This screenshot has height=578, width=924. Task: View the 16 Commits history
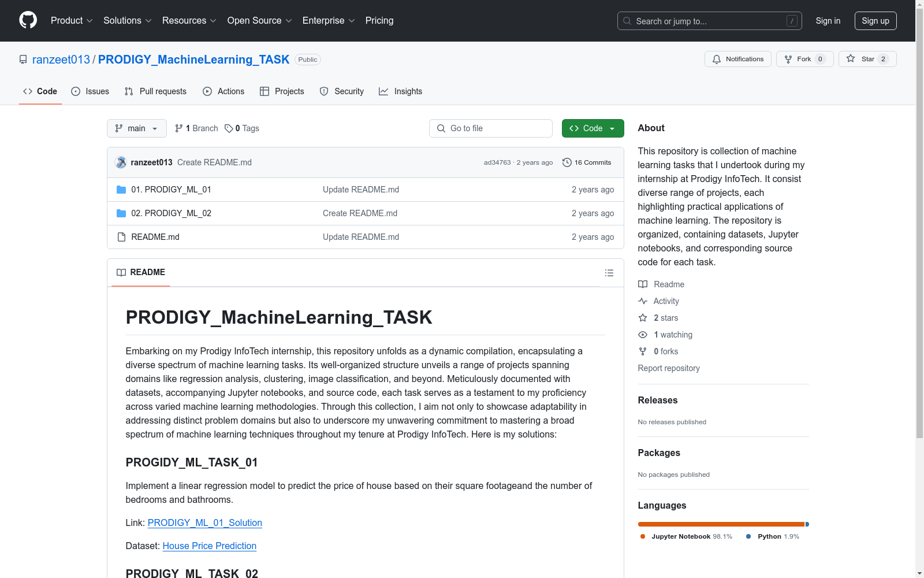[587, 162]
